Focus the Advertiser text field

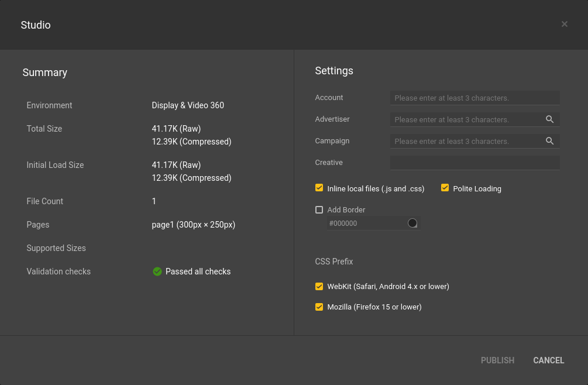(x=465, y=119)
